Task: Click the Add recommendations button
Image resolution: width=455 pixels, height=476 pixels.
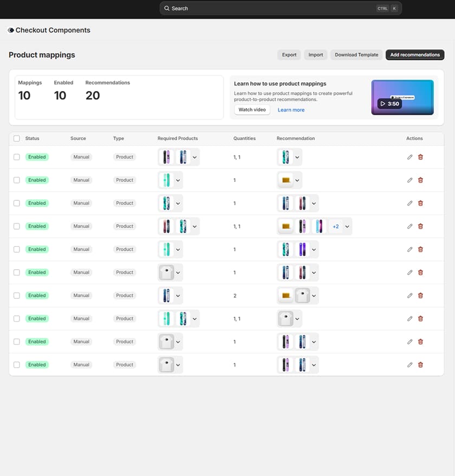Action: coord(415,55)
